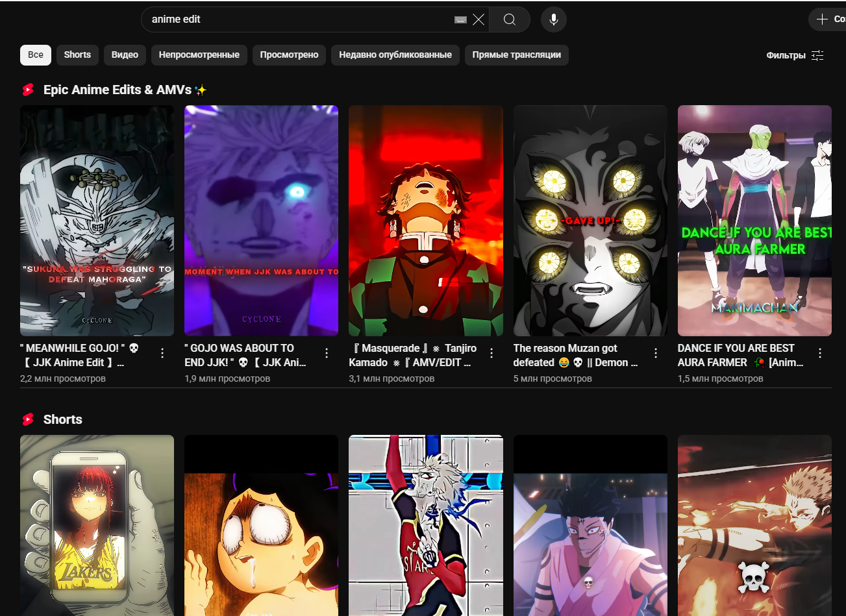Open the crying wide-eyed character short thumbnail
The image size is (846, 616).
coord(261,525)
